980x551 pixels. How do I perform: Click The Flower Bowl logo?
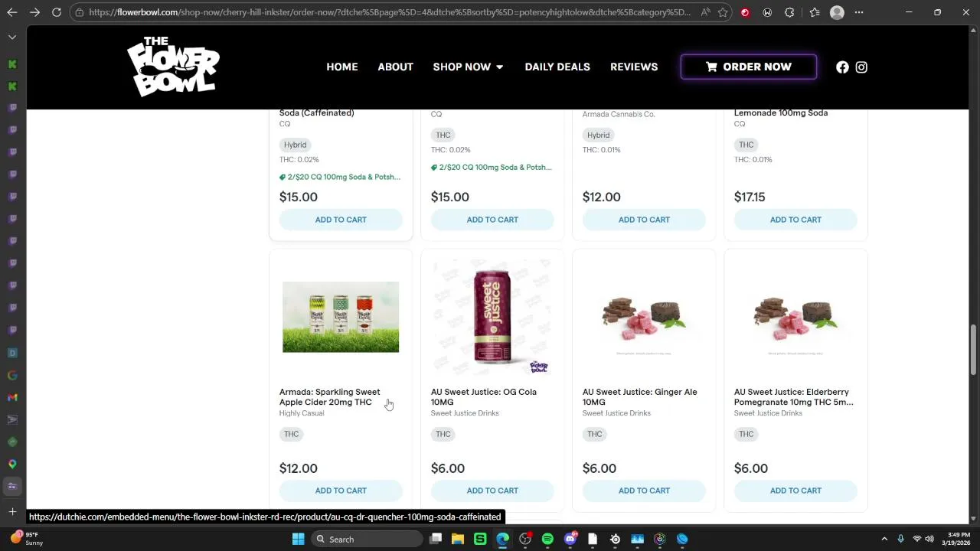click(x=174, y=67)
